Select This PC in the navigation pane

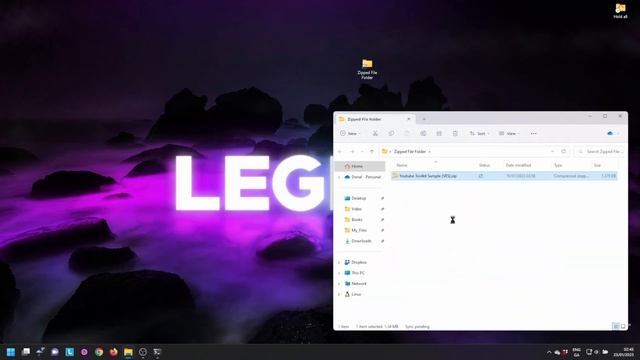click(x=355, y=273)
